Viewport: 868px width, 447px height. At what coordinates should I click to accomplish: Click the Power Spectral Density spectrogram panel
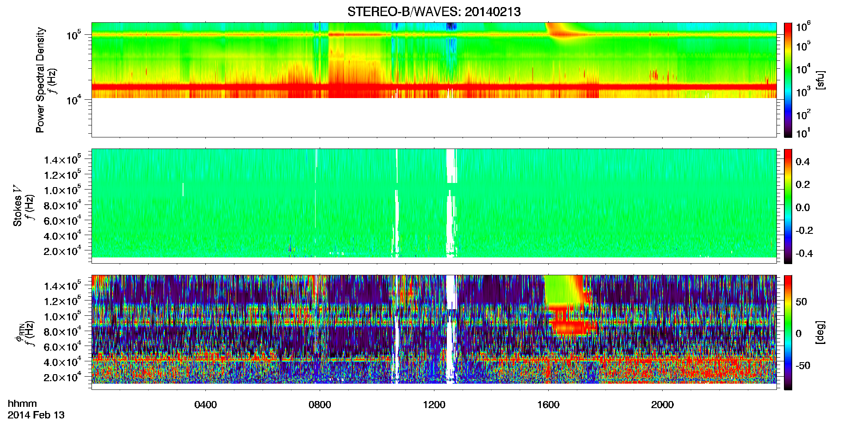pos(434,79)
